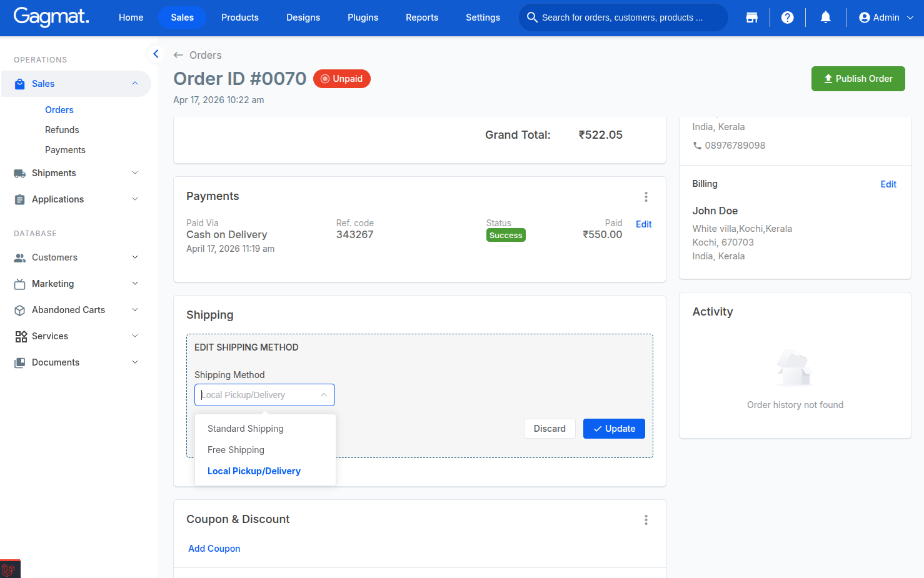
Task: Discard shipping method changes
Action: [550, 429]
